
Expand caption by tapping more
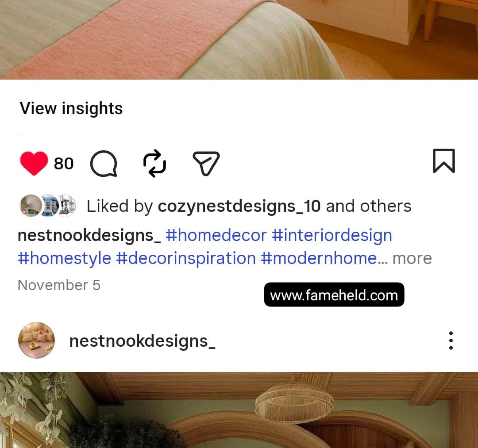[x=412, y=259]
